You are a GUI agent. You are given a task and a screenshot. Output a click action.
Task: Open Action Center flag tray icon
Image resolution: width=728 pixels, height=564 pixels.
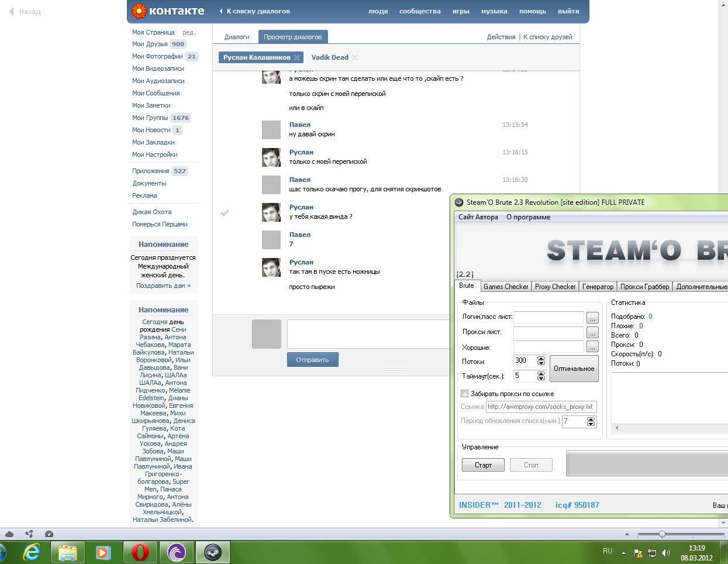click(x=638, y=553)
